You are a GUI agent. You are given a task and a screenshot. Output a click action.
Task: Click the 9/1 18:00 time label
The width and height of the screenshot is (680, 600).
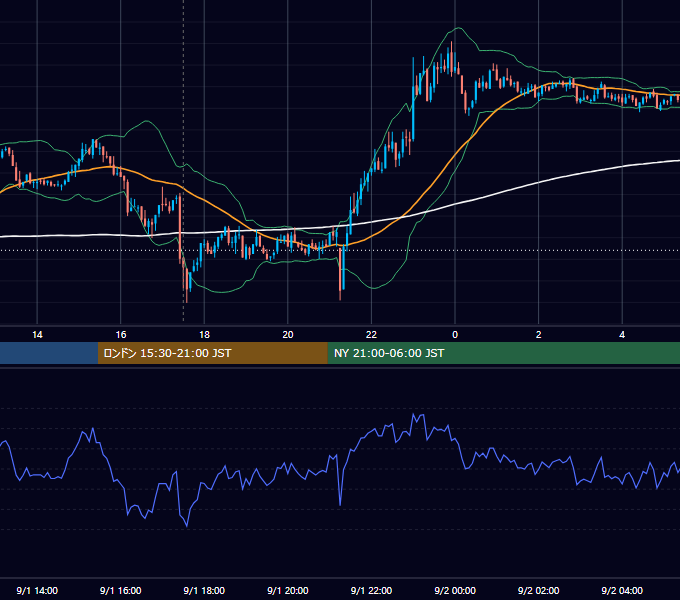coord(204,590)
